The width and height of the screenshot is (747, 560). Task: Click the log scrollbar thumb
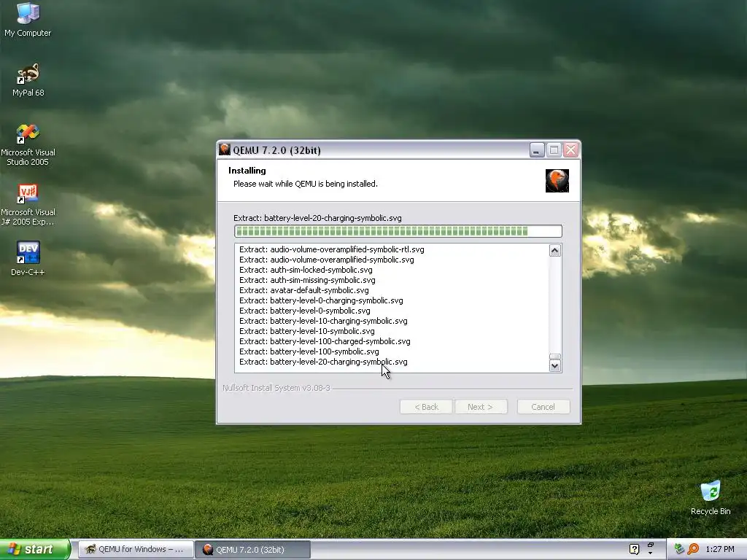[554, 357]
